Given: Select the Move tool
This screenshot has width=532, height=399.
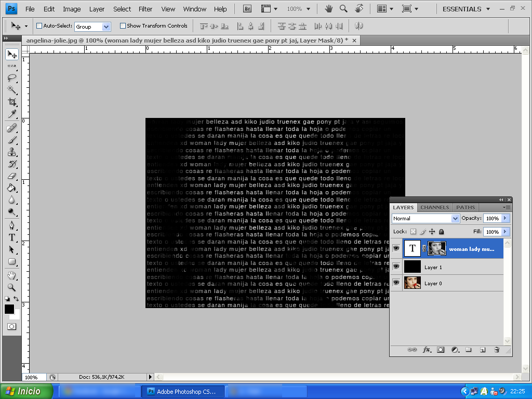Looking at the screenshot, I should tap(11, 54).
